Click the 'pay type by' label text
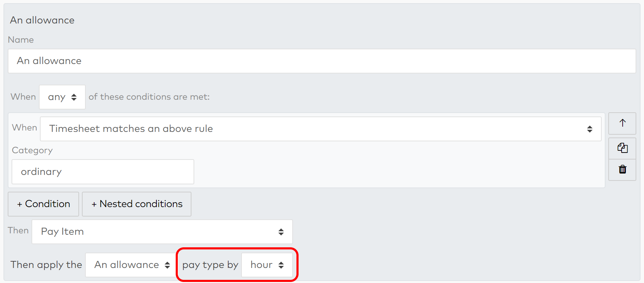Image resolution: width=644 pixels, height=283 pixels. tap(210, 265)
